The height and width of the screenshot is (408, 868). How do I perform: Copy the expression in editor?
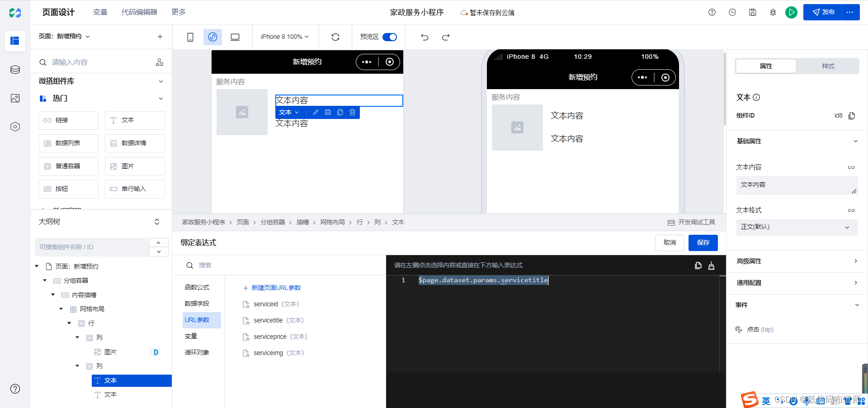[x=698, y=266]
